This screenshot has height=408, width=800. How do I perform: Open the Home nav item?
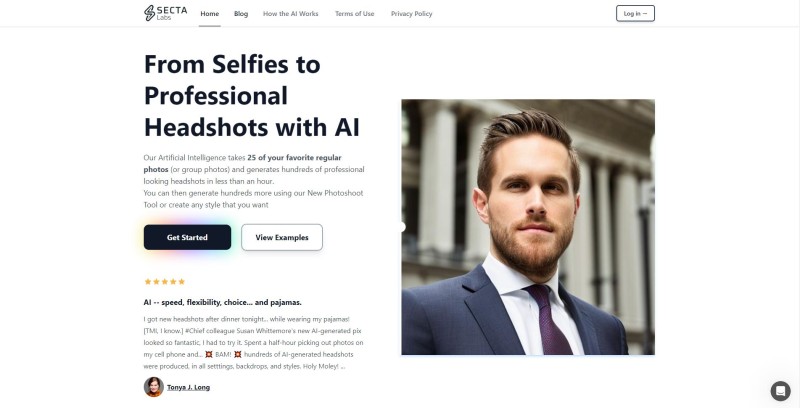click(210, 14)
